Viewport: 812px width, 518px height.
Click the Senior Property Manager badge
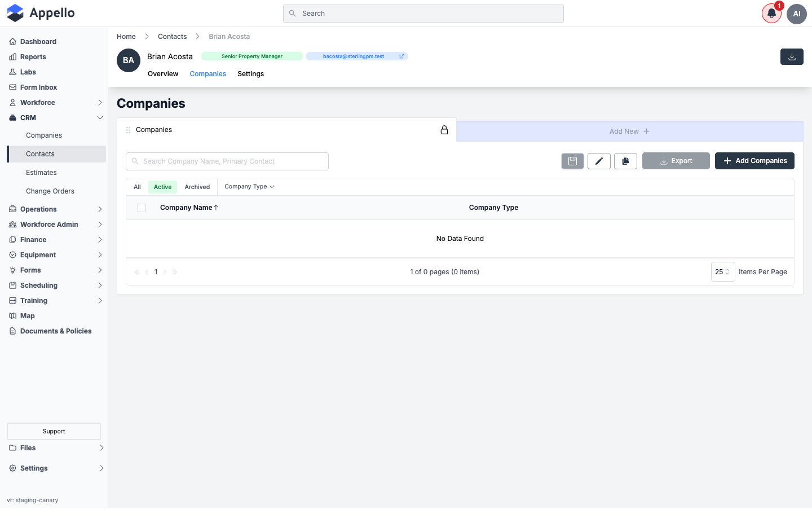252,56
